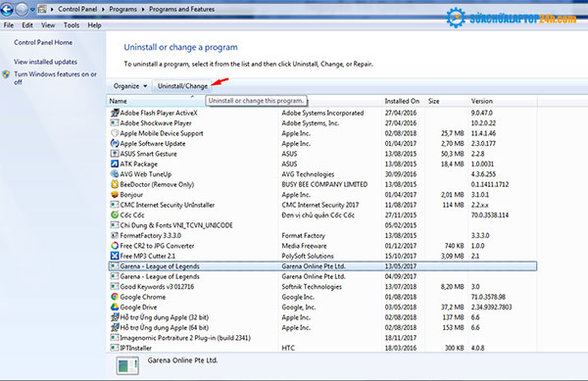588x381 pixels.
Task: Click Cốc Cốc browser icon
Action: coord(115,214)
